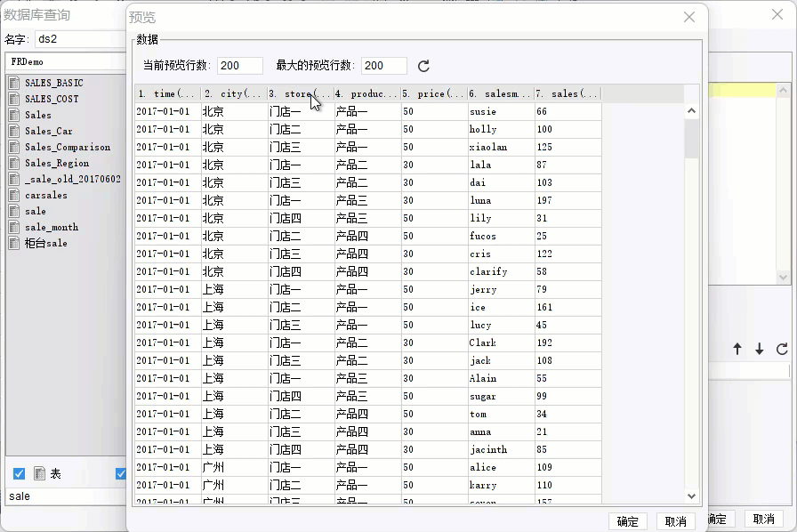
Task: Select the cell with salesman jacinth
Action: [501, 449]
